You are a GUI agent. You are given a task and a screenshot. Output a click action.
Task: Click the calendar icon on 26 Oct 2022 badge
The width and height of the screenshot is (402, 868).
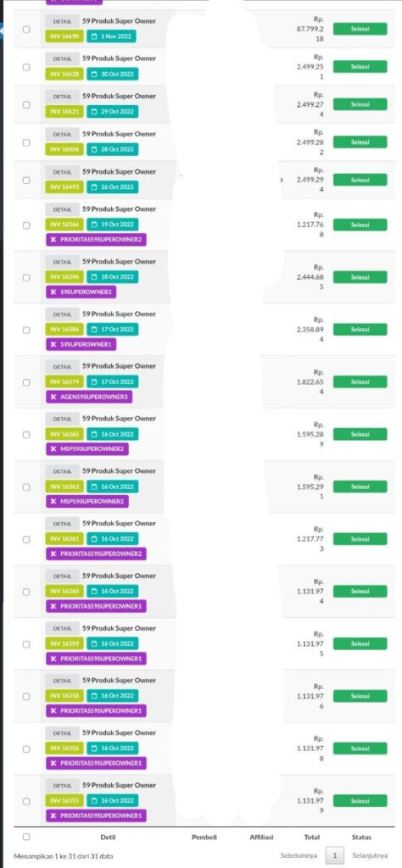[94, 187]
